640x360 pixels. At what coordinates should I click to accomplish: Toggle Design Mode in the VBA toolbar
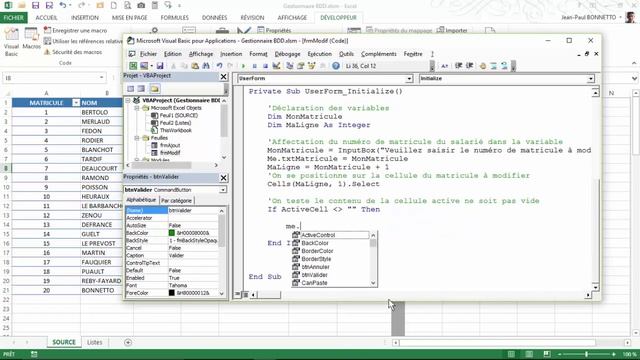(276, 66)
